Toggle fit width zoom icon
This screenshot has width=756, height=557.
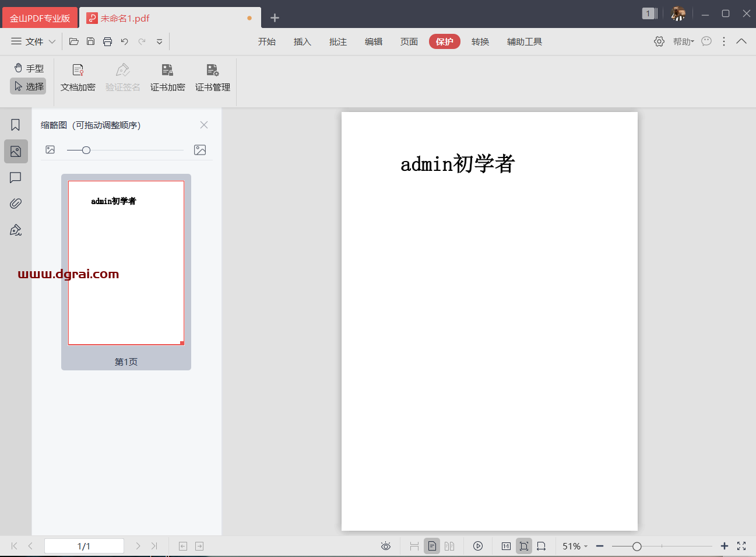(x=541, y=546)
